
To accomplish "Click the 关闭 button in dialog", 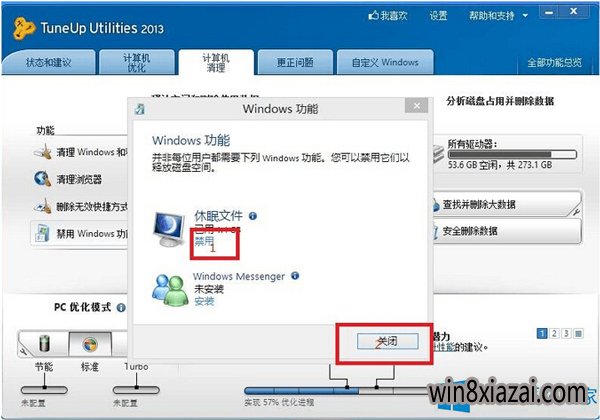I will point(387,341).
